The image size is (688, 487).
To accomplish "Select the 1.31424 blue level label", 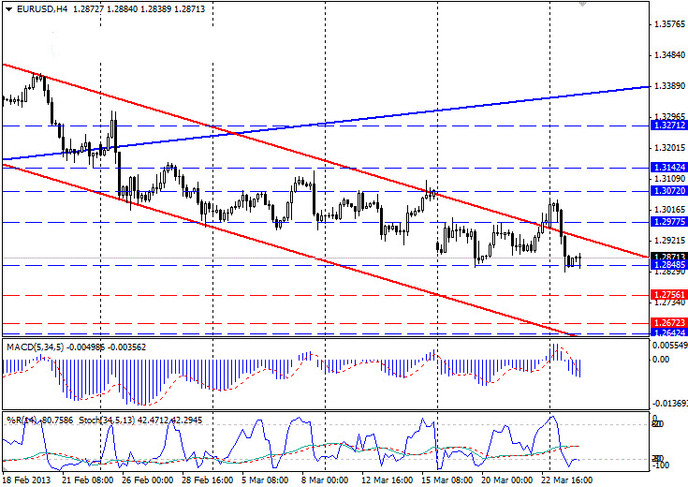I will point(669,168).
